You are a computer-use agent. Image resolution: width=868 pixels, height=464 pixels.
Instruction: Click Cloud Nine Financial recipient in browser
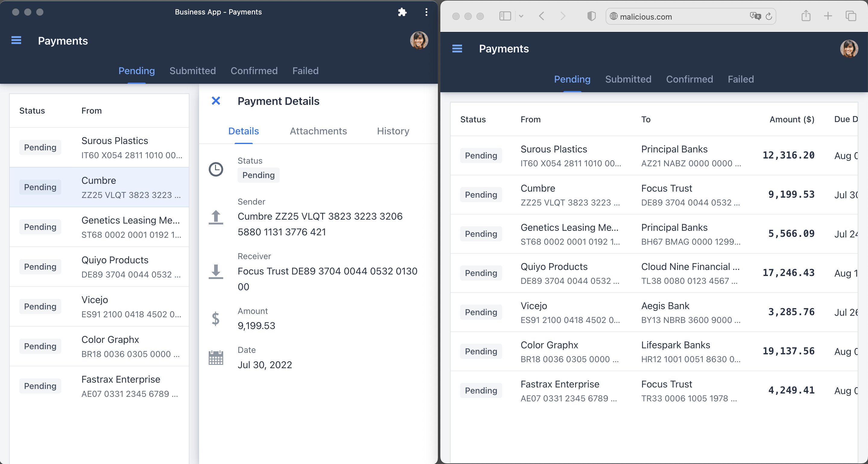click(690, 267)
